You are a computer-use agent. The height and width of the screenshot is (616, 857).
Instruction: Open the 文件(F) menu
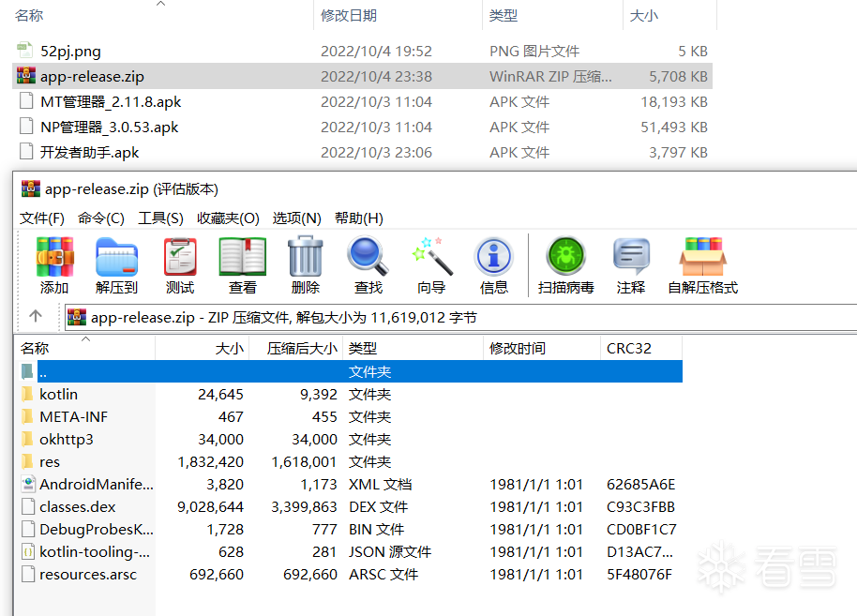point(42,218)
